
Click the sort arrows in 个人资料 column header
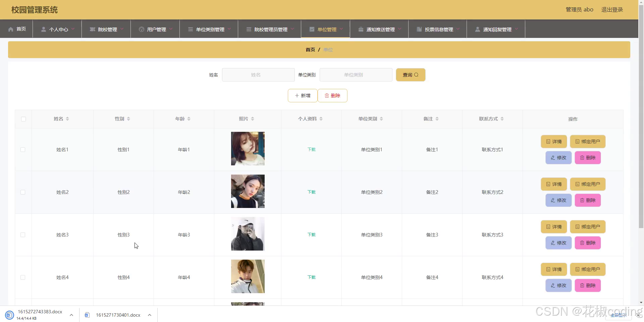321,119
